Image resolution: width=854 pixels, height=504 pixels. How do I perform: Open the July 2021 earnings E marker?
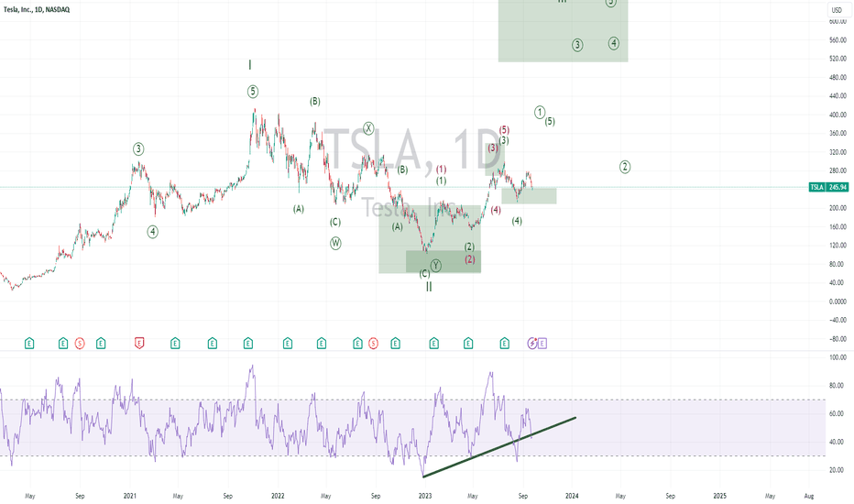click(213, 344)
